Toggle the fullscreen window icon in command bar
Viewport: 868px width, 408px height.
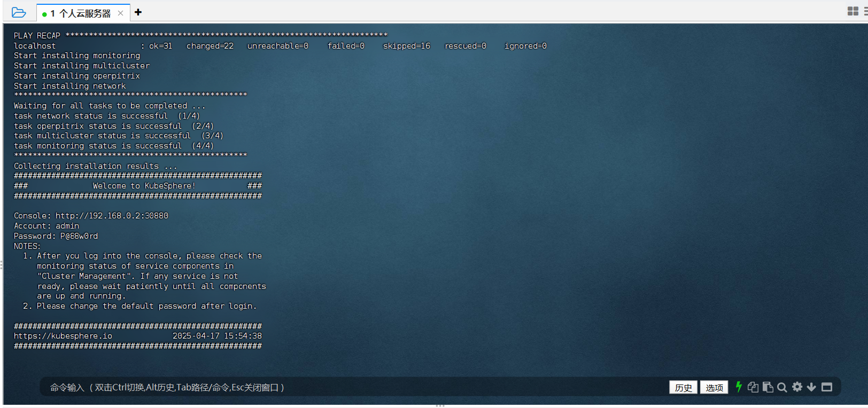tap(827, 387)
